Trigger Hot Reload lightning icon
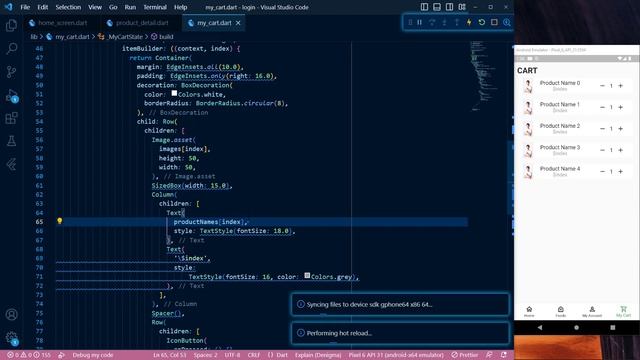640x360 pixels. (x=469, y=22)
